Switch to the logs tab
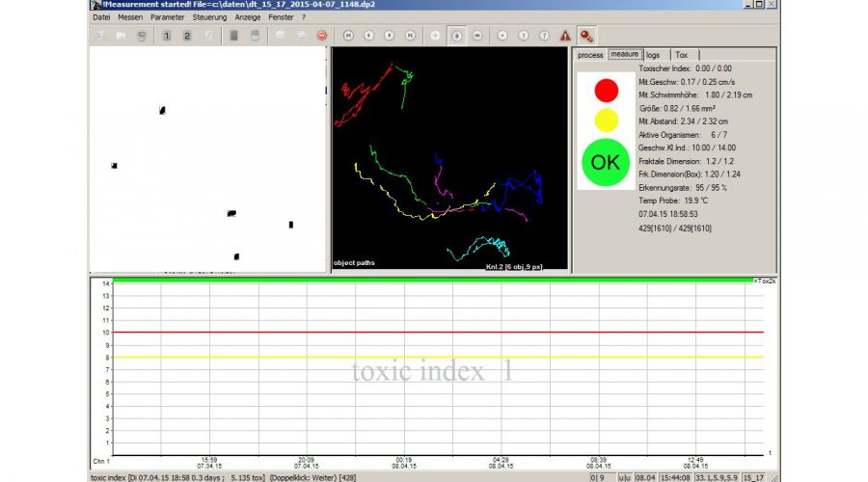Image resolution: width=868 pixels, height=482 pixels. [653, 55]
